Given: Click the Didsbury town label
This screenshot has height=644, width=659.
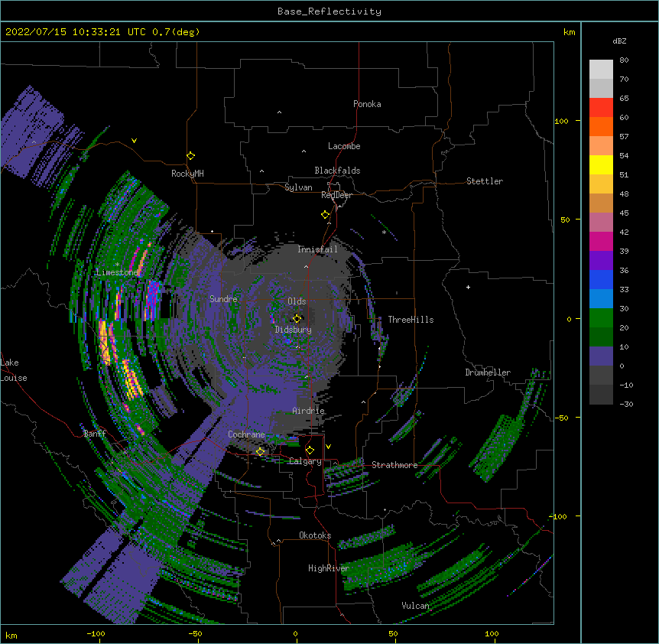Looking at the screenshot, I should 294,330.
